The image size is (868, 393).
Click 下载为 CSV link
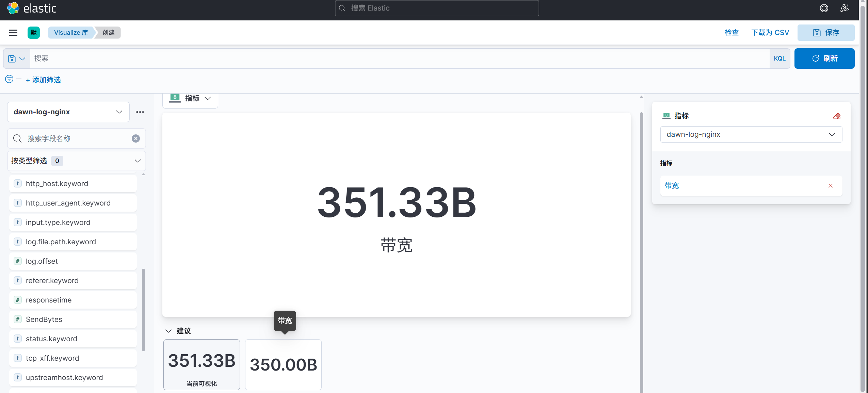tap(770, 33)
